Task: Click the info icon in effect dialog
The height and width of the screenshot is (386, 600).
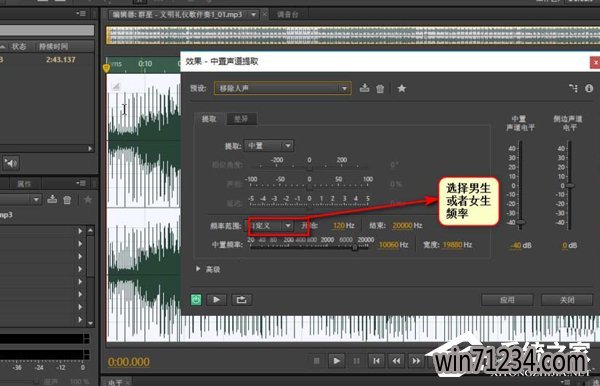Action: tap(589, 88)
